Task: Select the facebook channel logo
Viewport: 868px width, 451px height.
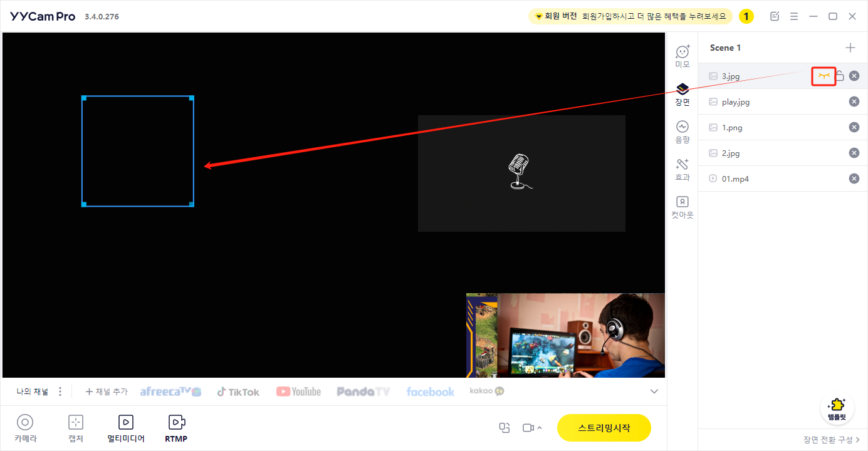Action: coord(430,391)
